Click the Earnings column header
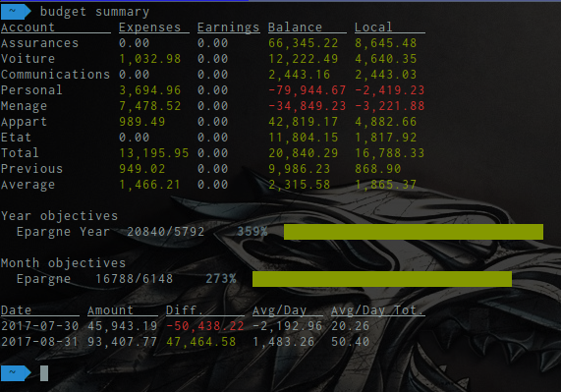 [228, 28]
